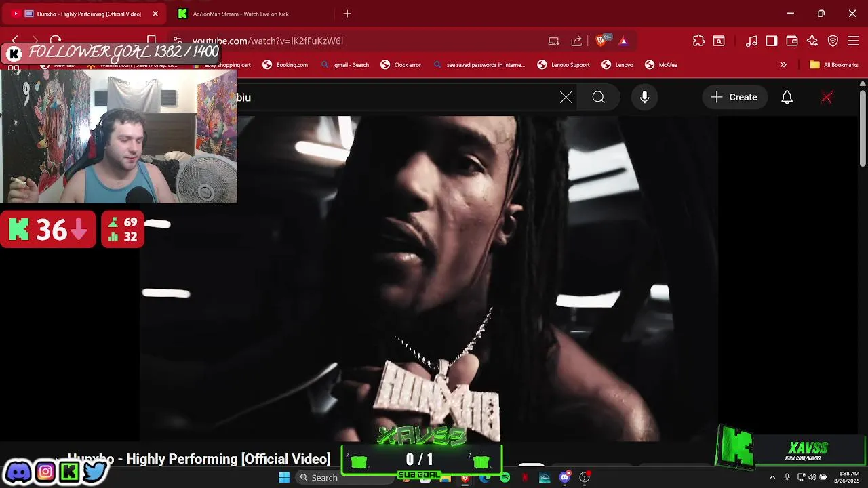The image size is (868, 488).
Task: Open the volume tray icon
Action: (812, 477)
